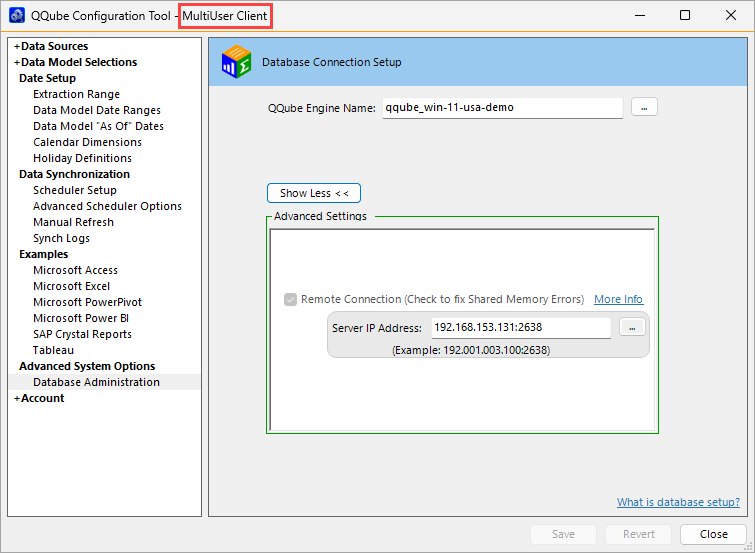
Task: Select Database Administration in tree
Action: (x=96, y=382)
